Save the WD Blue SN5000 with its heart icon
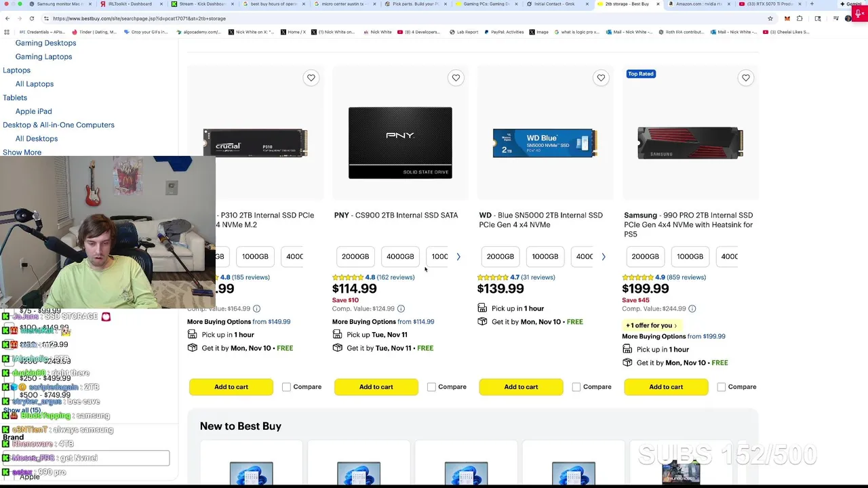 click(601, 78)
